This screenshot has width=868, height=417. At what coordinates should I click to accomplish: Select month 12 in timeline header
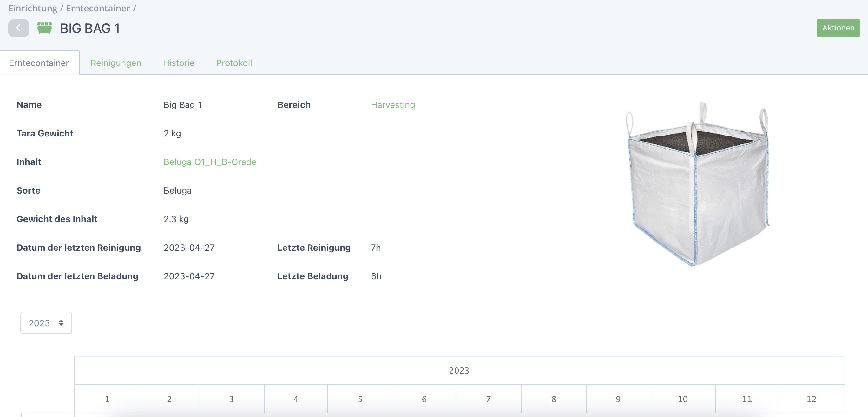pyautogui.click(x=812, y=399)
